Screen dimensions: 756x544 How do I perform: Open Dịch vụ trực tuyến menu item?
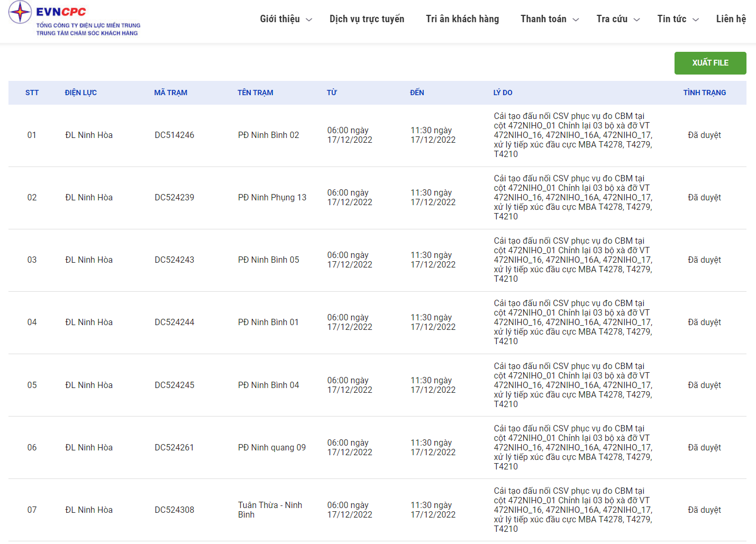367,19
